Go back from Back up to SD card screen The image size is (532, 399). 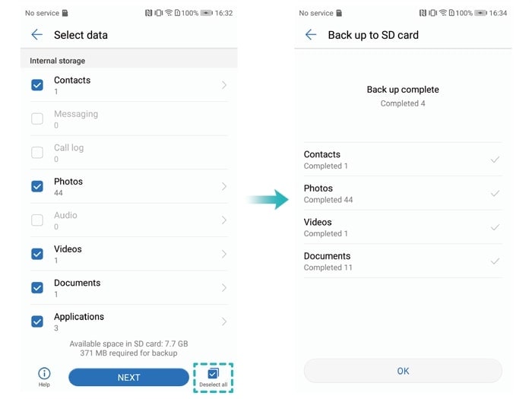[x=310, y=35]
